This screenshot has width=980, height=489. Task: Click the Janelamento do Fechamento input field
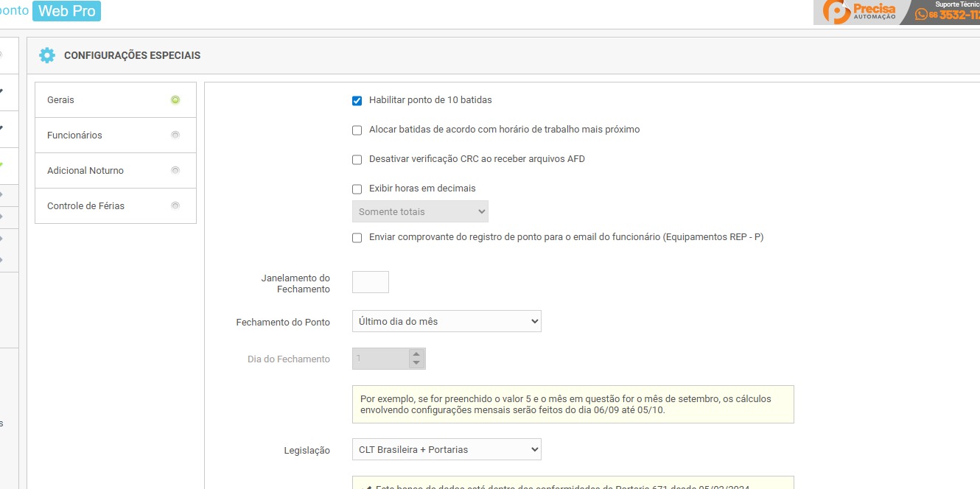click(371, 282)
